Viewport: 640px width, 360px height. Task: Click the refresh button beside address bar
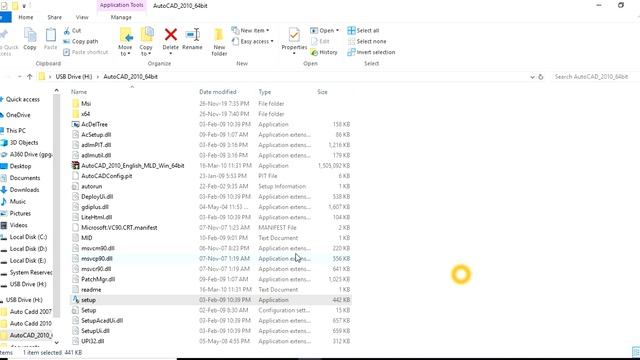(x=541, y=77)
